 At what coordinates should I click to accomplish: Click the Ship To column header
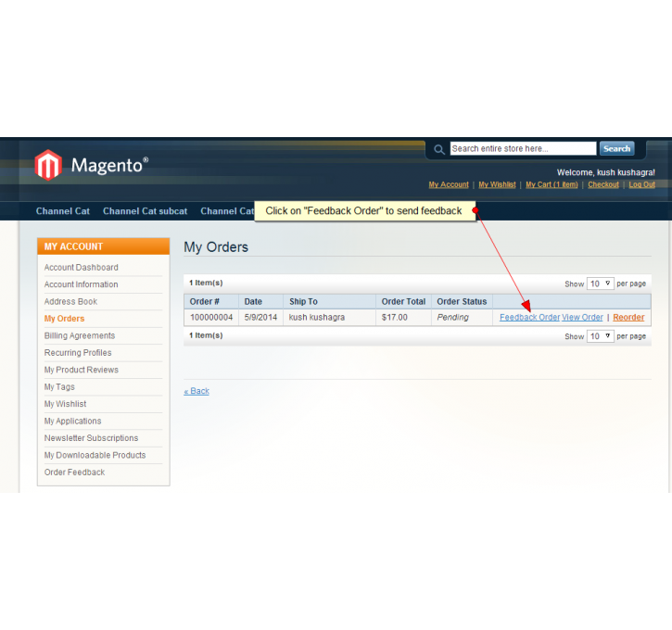pyautogui.click(x=329, y=301)
